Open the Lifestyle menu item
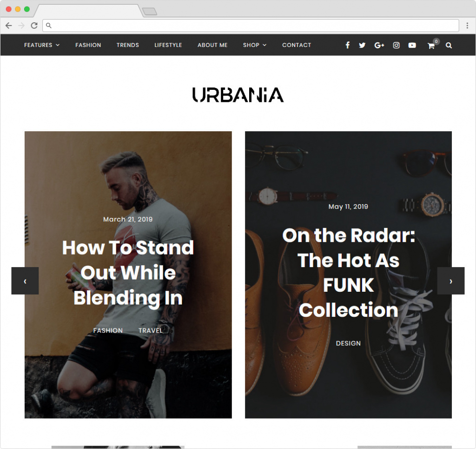This screenshot has width=476, height=449. pyautogui.click(x=168, y=45)
